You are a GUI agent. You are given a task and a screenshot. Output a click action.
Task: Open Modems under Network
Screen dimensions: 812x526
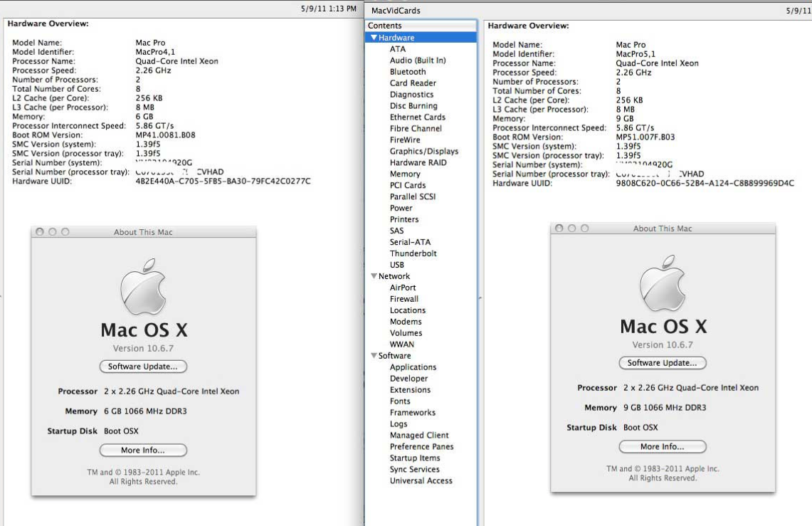pos(406,322)
